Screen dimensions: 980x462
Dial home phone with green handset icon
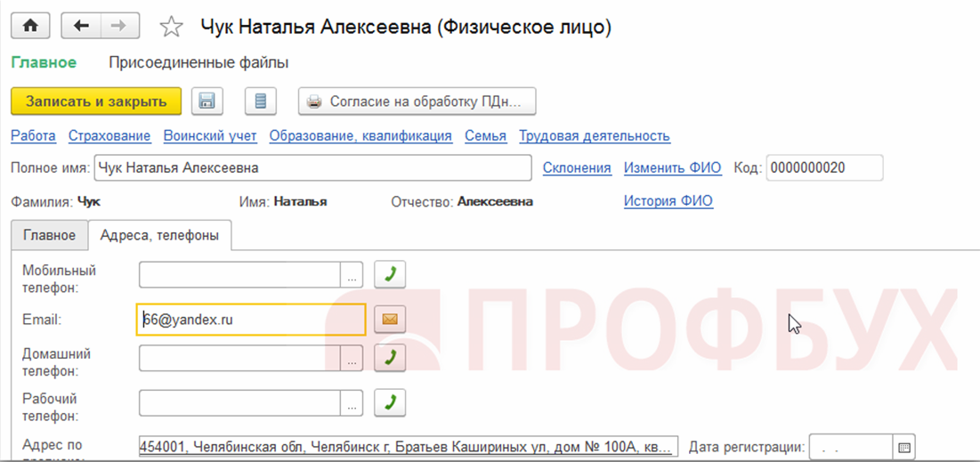tap(389, 359)
